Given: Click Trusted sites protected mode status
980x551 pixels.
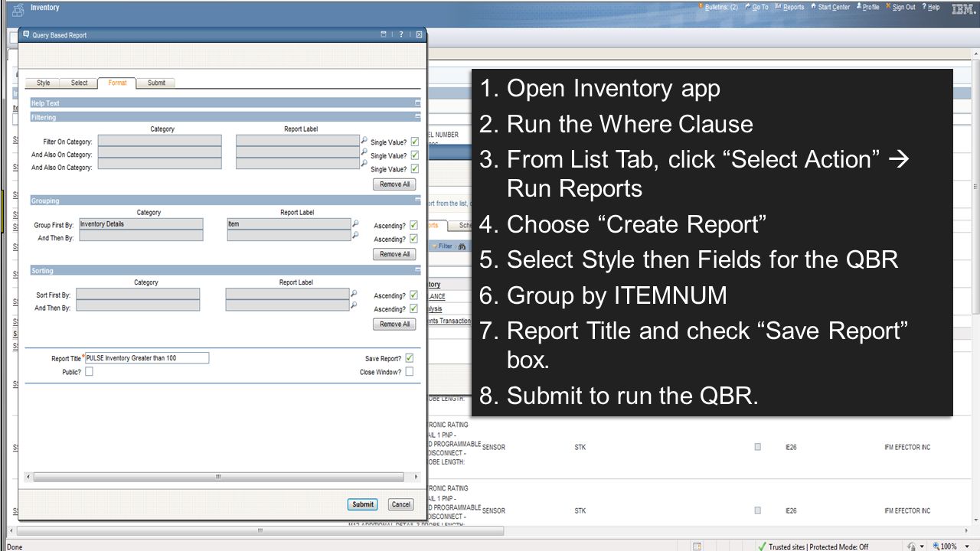Looking at the screenshot, I should pos(812,546).
